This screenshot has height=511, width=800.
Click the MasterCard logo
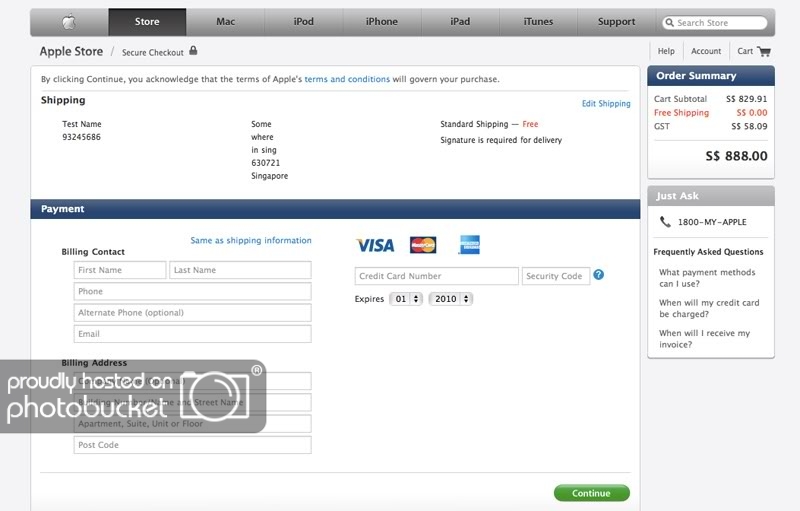click(x=423, y=245)
